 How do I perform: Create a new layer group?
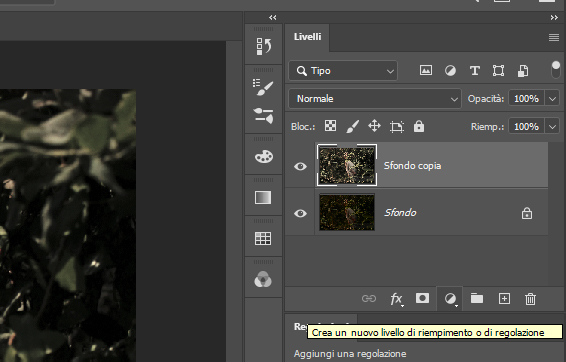point(477,298)
